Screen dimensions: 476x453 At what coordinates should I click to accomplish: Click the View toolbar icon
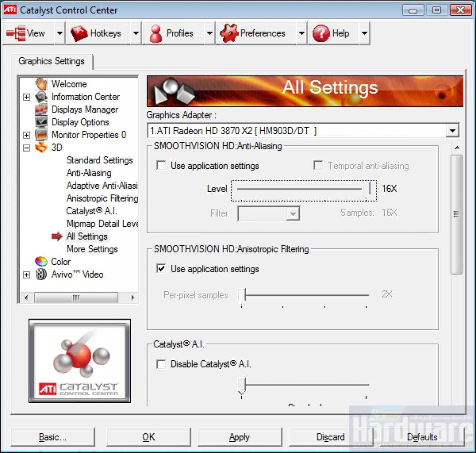pyautogui.click(x=16, y=33)
